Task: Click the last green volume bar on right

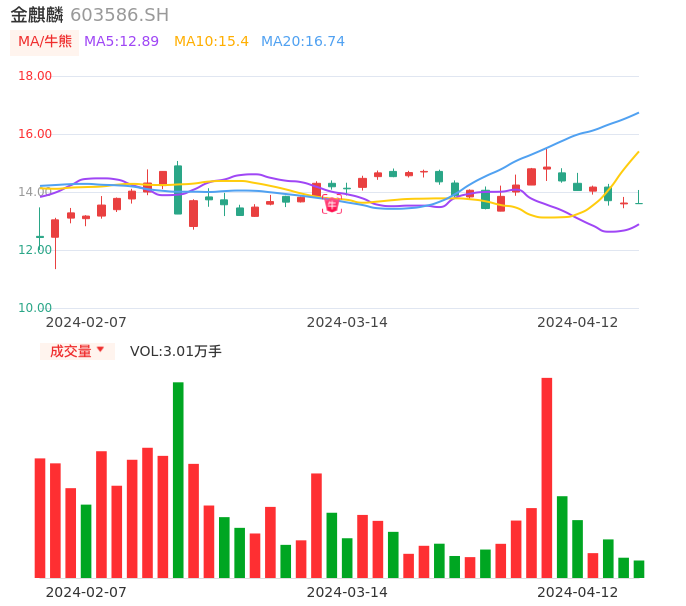Action: [x=639, y=569]
